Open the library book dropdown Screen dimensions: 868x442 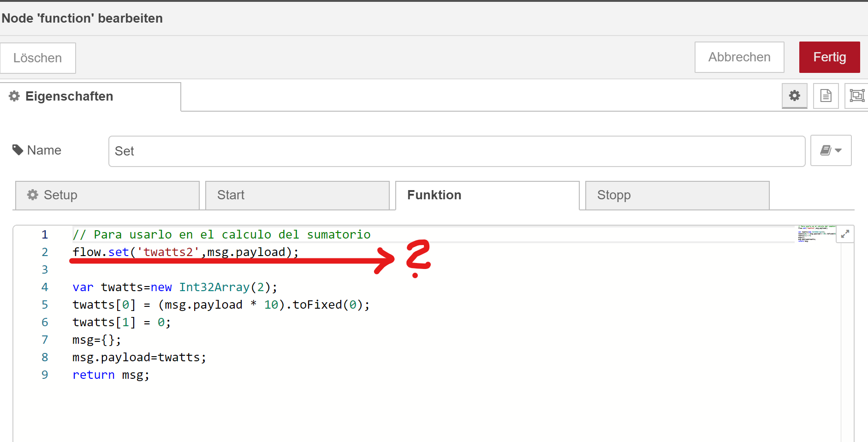[x=831, y=150]
